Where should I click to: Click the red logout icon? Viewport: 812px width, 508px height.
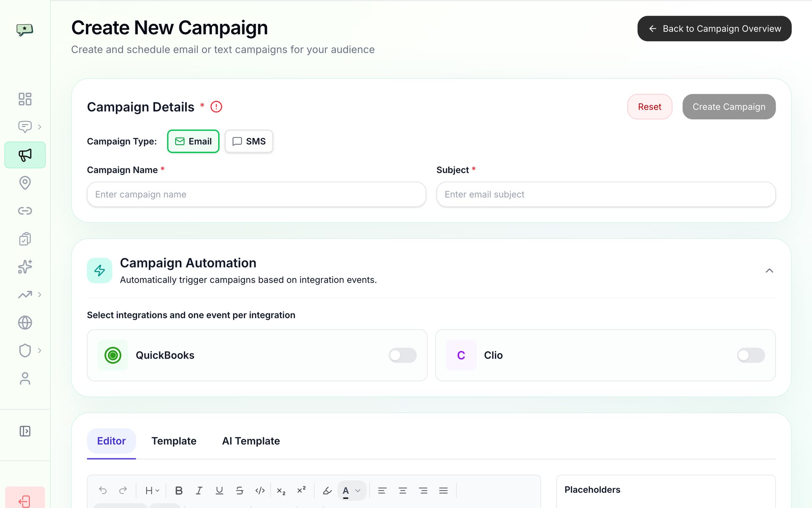[x=25, y=501]
